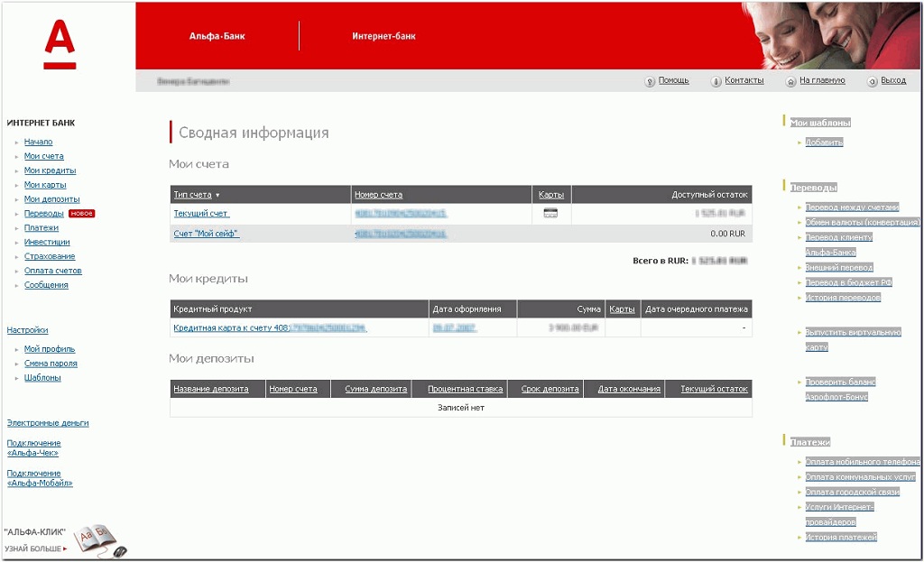924x562 pixels.
Task: Click the book and mouse Альфа-Клик icon
Action: [100, 540]
